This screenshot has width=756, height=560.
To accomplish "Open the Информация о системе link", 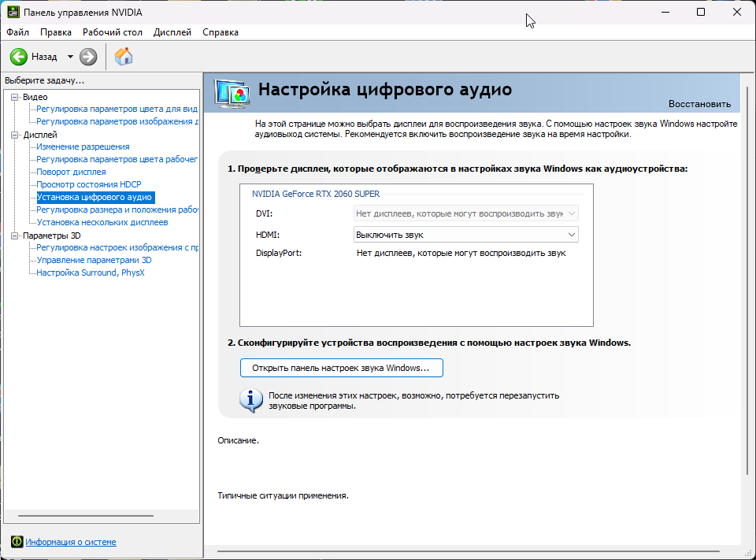I will tap(71, 542).
